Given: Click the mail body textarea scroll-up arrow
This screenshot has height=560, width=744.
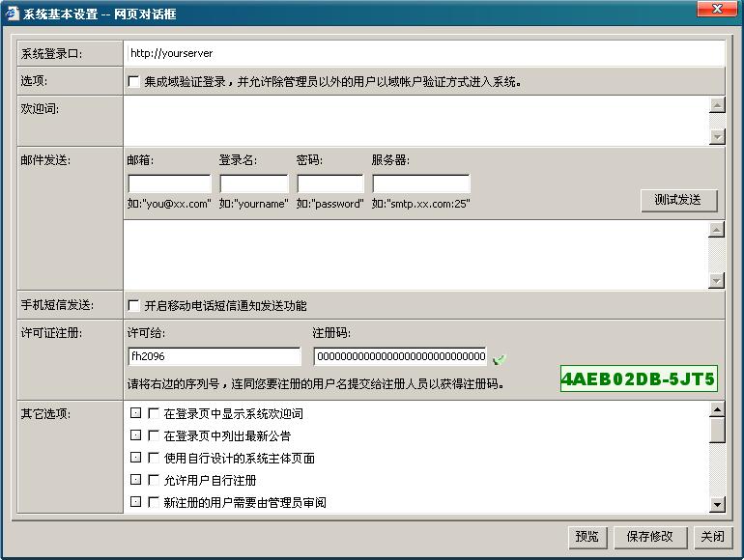Looking at the screenshot, I should point(716,230).
